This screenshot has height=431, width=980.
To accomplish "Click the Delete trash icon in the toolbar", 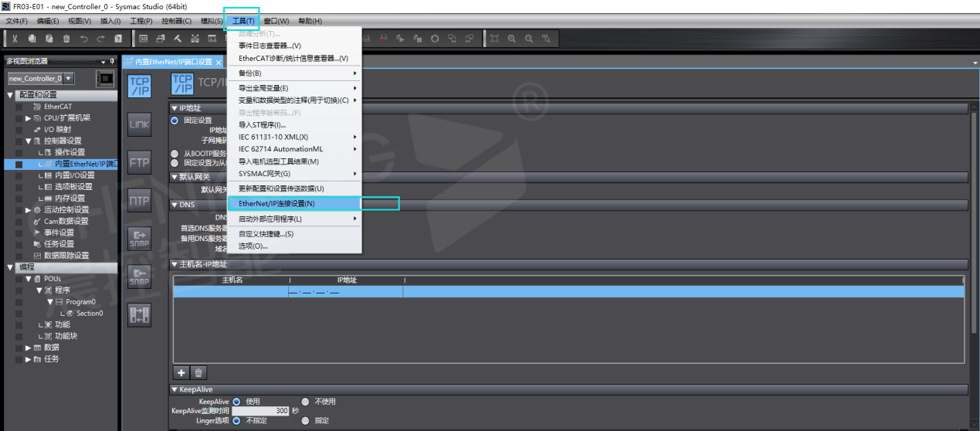I will pyautogui.click(x=66, y=39).
